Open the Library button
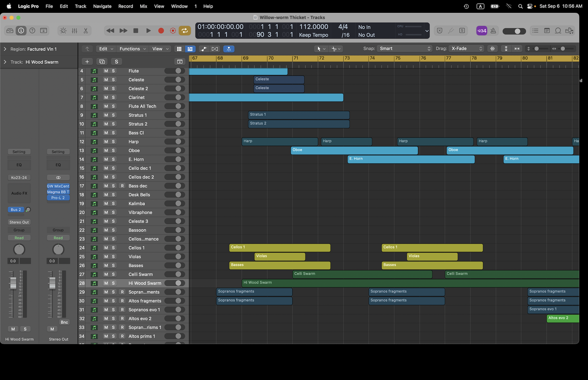The height and width of the screenshot is (380, 588). 10,31
